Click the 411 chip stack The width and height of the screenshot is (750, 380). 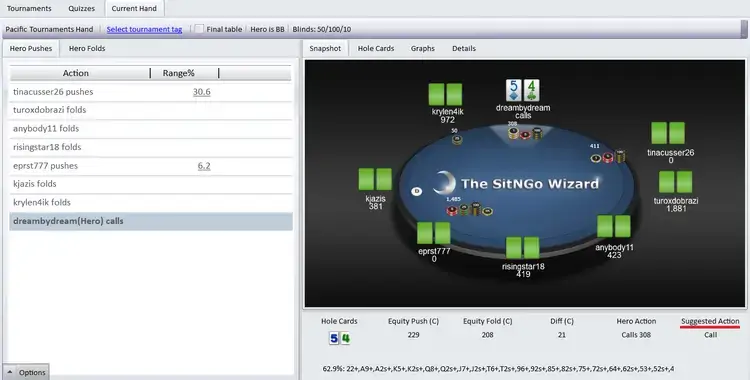[x=608, y=156]
